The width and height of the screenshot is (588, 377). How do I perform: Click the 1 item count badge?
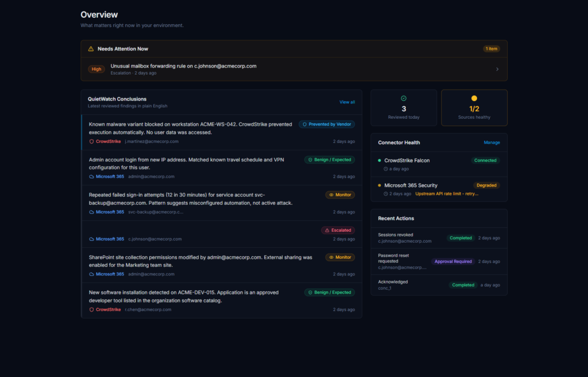492,49
